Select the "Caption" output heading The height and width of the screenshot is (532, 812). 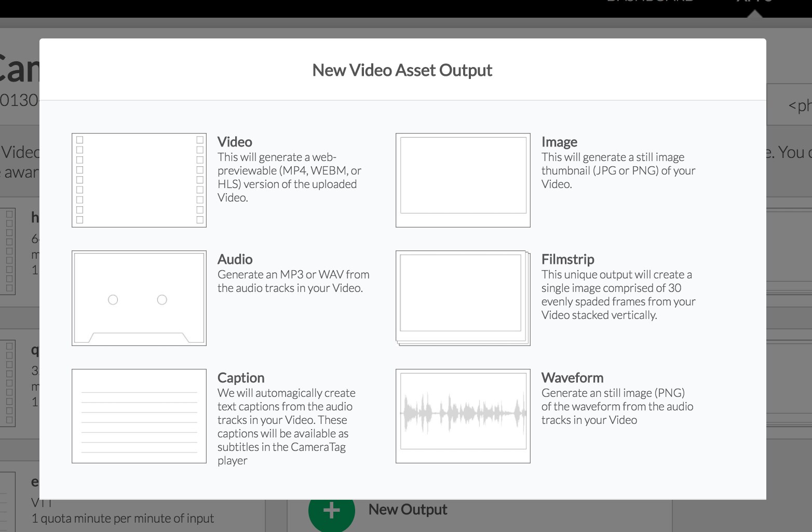click(x=241, y=378)
